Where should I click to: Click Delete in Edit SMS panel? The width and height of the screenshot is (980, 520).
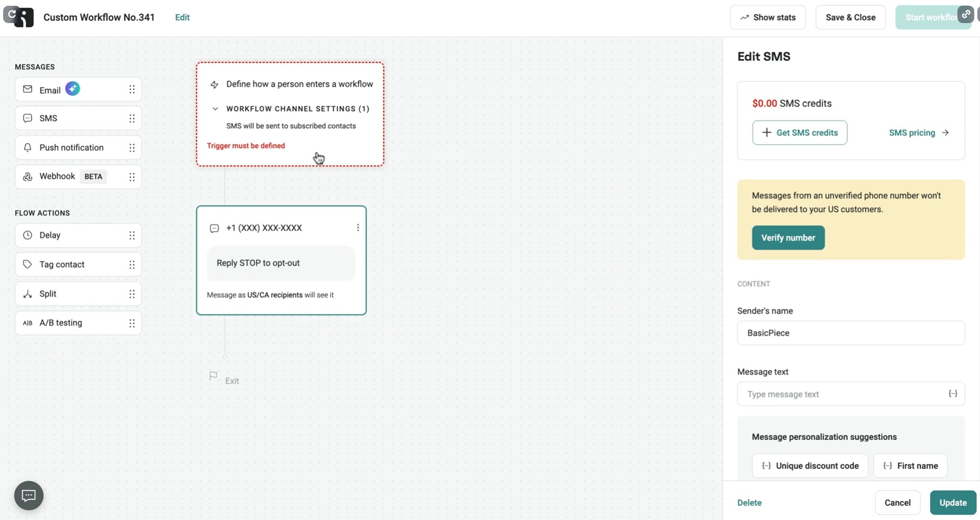click(x=749, y=503)
